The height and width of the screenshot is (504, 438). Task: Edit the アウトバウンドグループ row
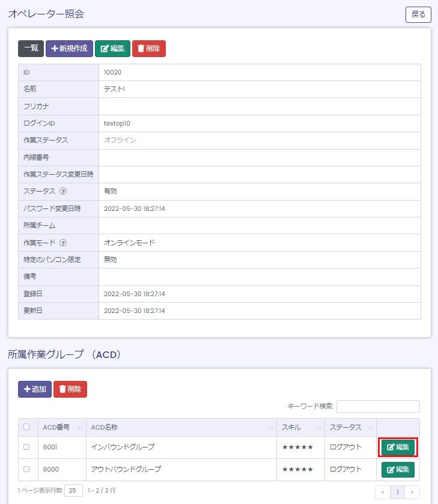(x=398, y=469)
